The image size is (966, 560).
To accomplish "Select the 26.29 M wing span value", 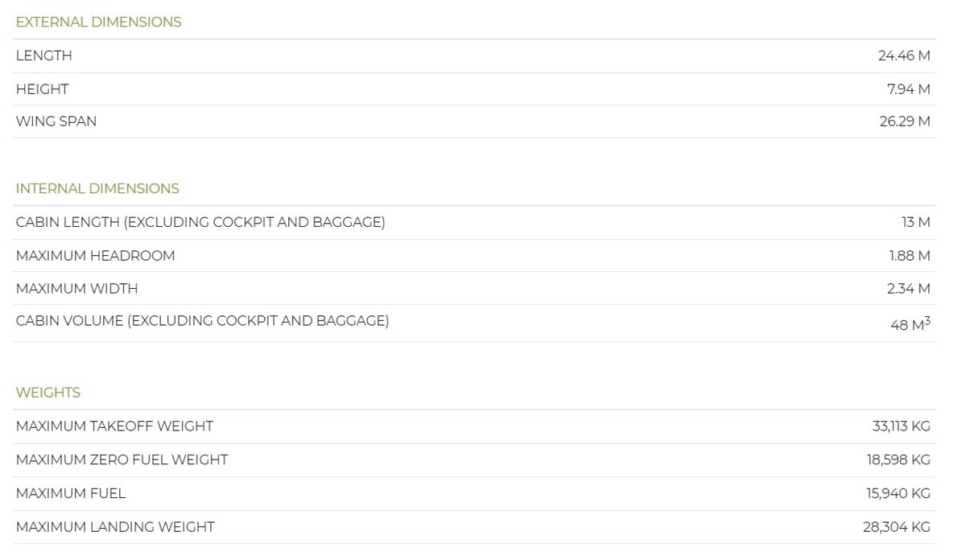I will point(905,121).
